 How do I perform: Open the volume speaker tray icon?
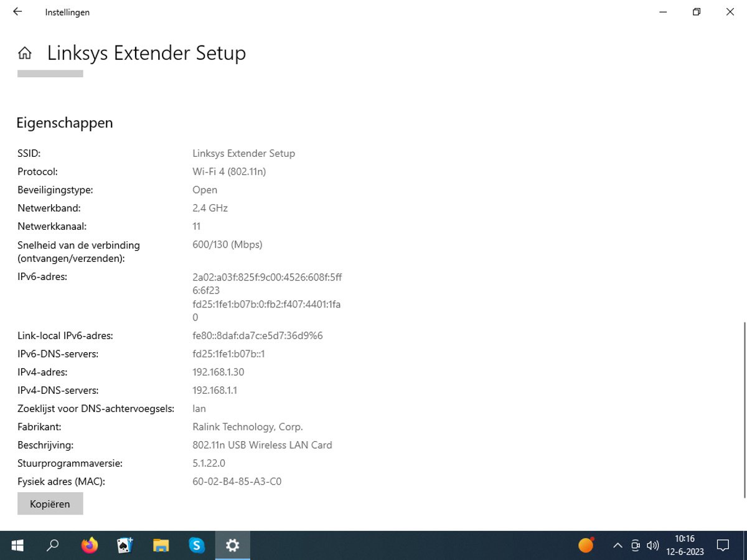point(652,546)
